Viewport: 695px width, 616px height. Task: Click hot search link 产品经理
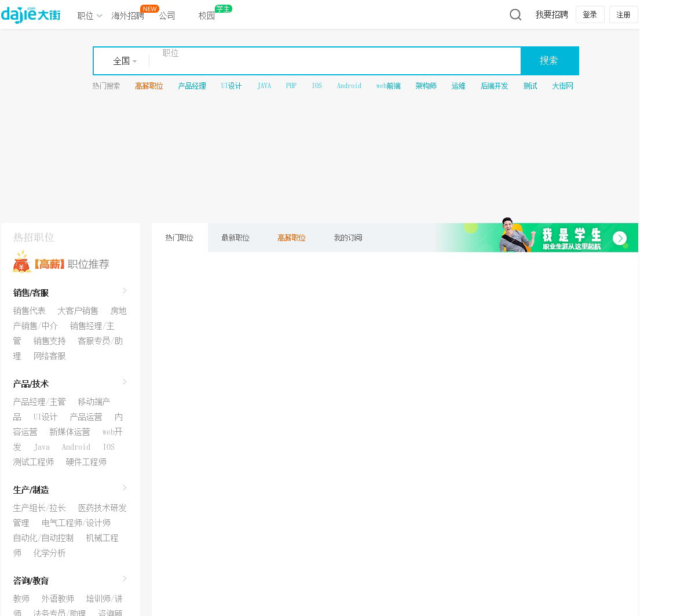pos(192,86)
